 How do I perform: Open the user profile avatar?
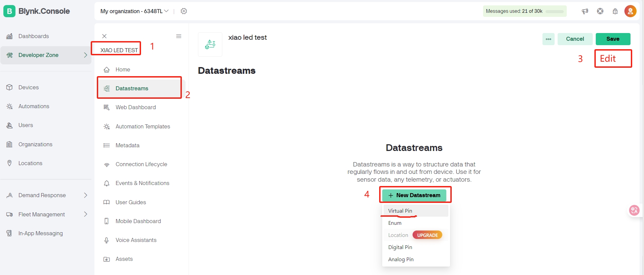630,11
